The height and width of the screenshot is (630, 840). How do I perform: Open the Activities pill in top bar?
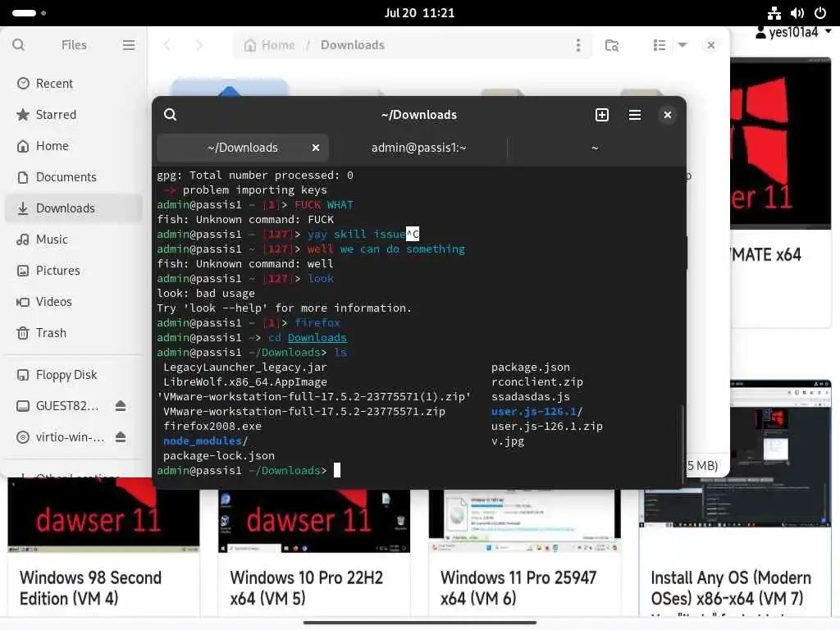pos(29,13)
